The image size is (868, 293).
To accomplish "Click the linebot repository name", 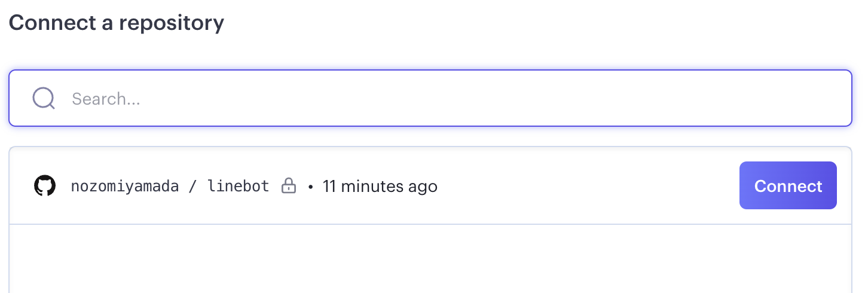I will tap(239, 186).
